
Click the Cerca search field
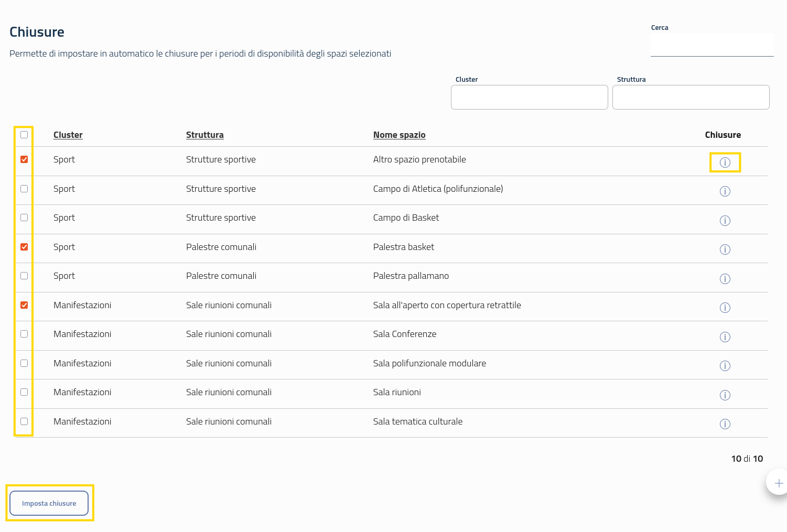tap(711, 45)
